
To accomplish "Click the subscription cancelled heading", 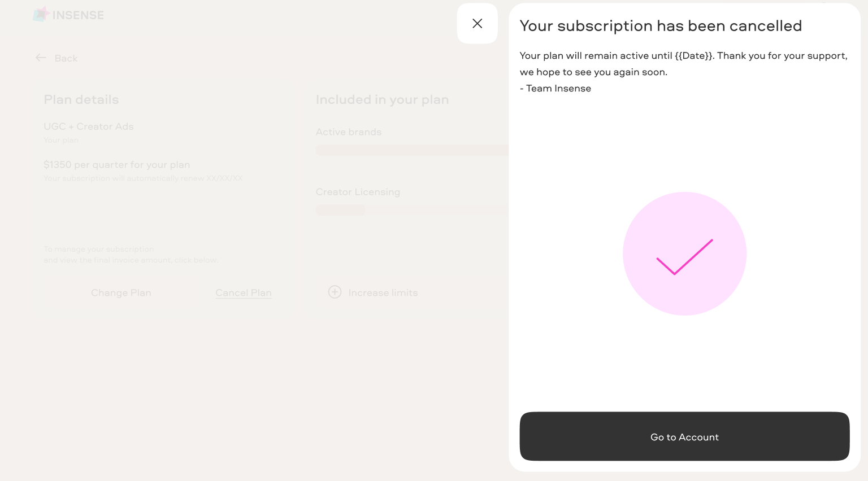I will coord(661,26).
